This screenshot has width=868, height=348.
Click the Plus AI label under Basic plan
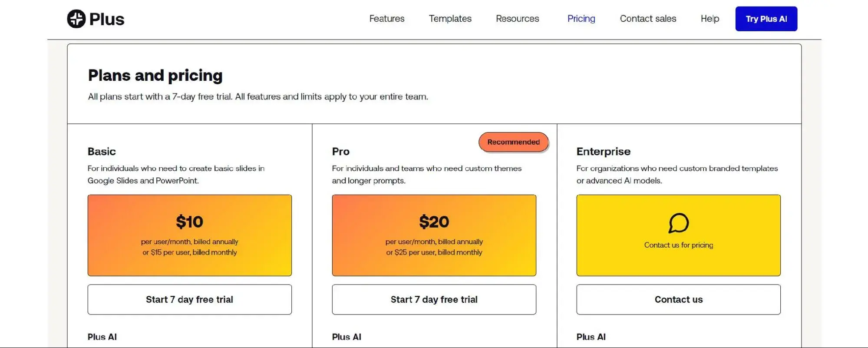point(102,337)
